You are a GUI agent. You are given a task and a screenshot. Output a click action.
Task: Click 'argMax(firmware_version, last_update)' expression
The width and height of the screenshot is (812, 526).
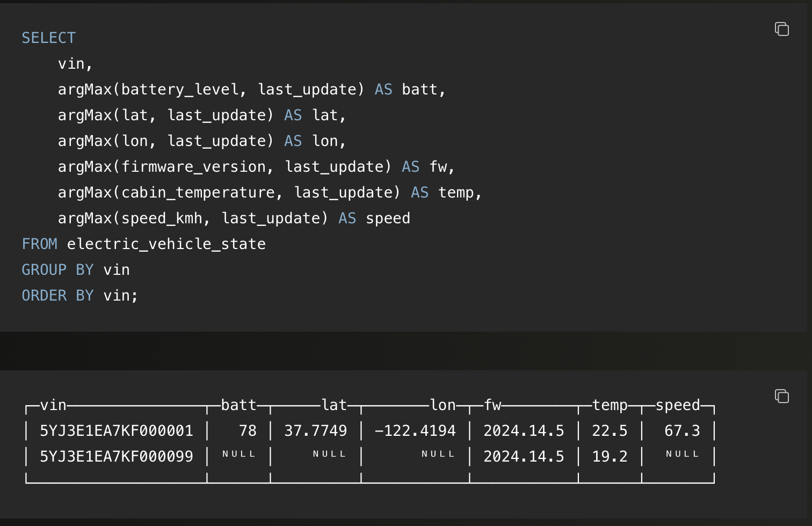coord(224,167)
